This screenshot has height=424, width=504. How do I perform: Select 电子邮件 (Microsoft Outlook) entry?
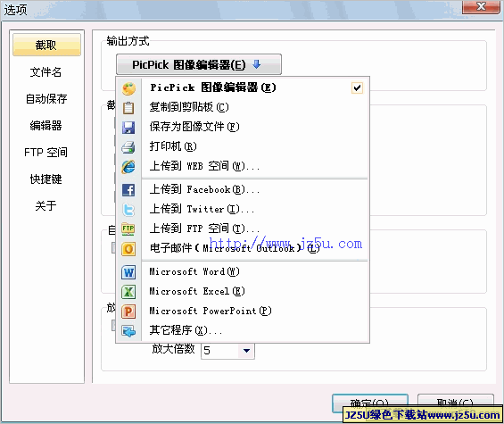tap(243, 249)
